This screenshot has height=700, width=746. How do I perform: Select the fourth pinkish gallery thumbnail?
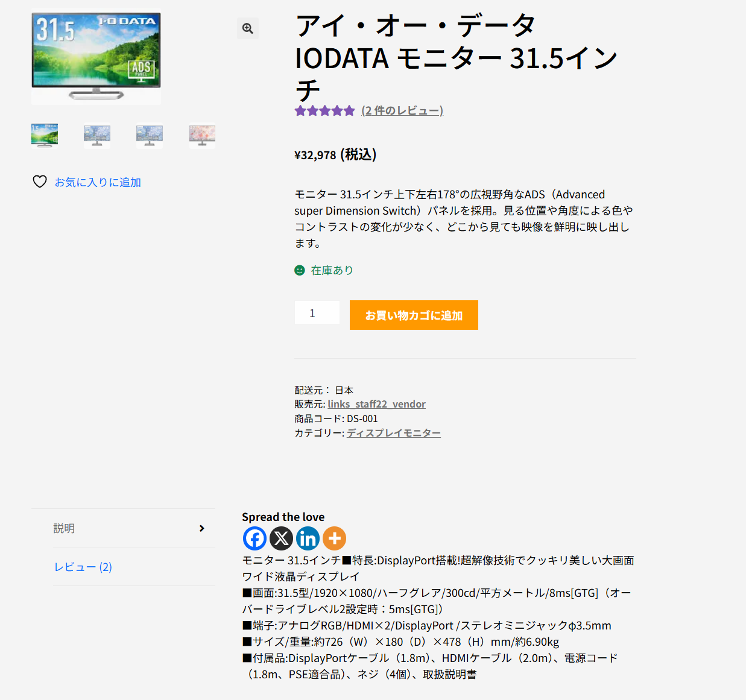pyautogui.click(x=202, y=136)
